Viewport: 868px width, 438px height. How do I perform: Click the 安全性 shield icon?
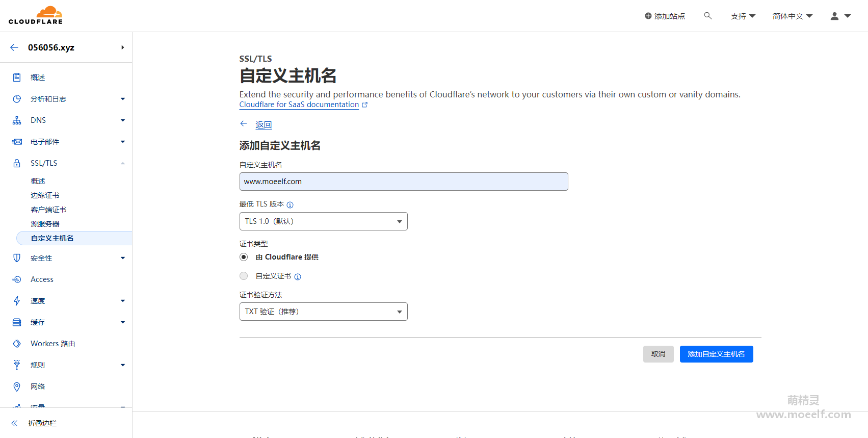17,258
